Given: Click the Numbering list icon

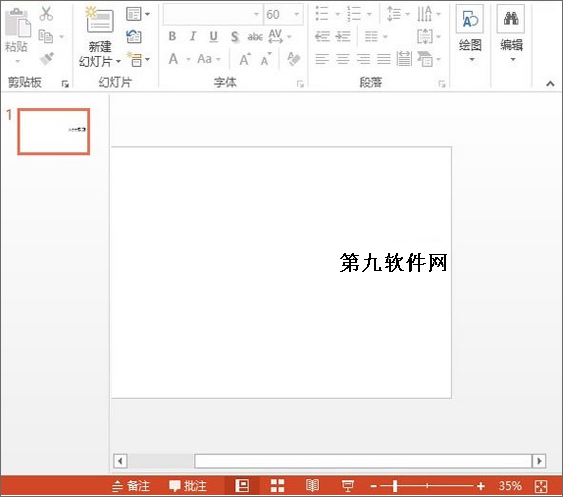Looking at the screenshot, I should coord(354,14).
